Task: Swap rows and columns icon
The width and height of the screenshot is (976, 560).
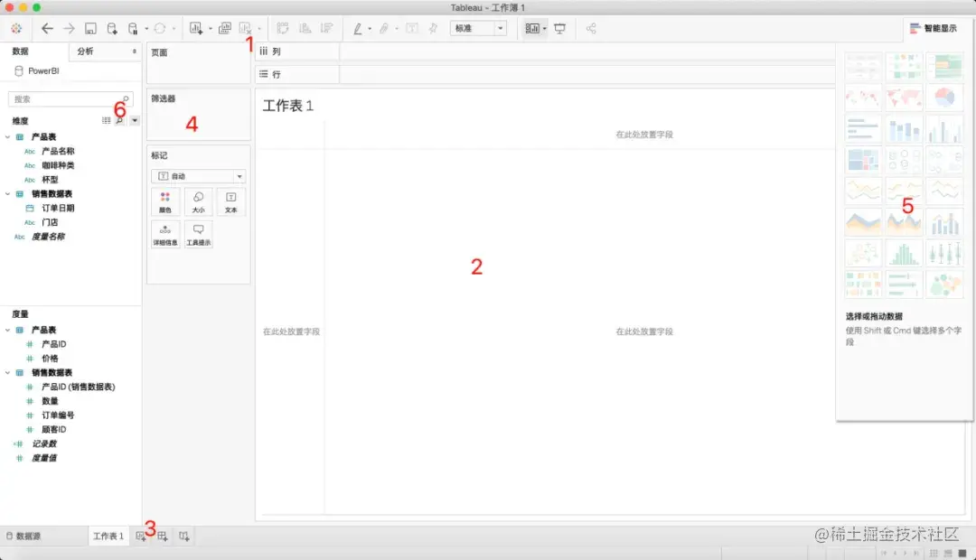Action: click(x=283, y=28)
